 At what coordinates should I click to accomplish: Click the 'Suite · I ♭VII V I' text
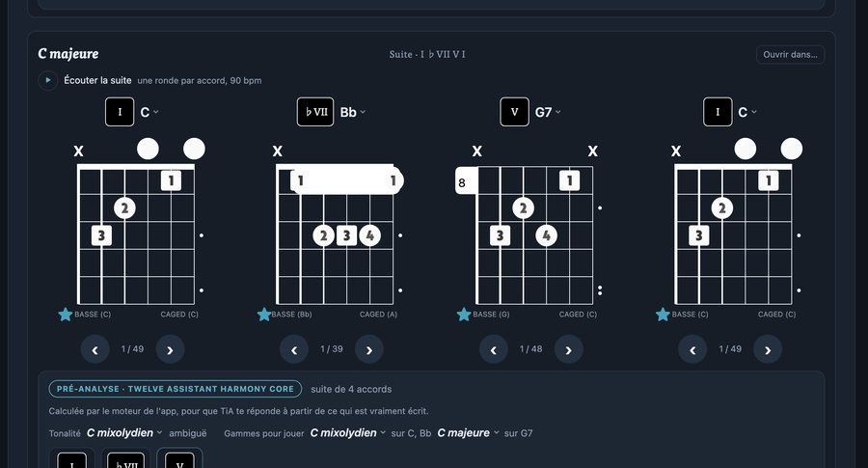pos(427,54)
